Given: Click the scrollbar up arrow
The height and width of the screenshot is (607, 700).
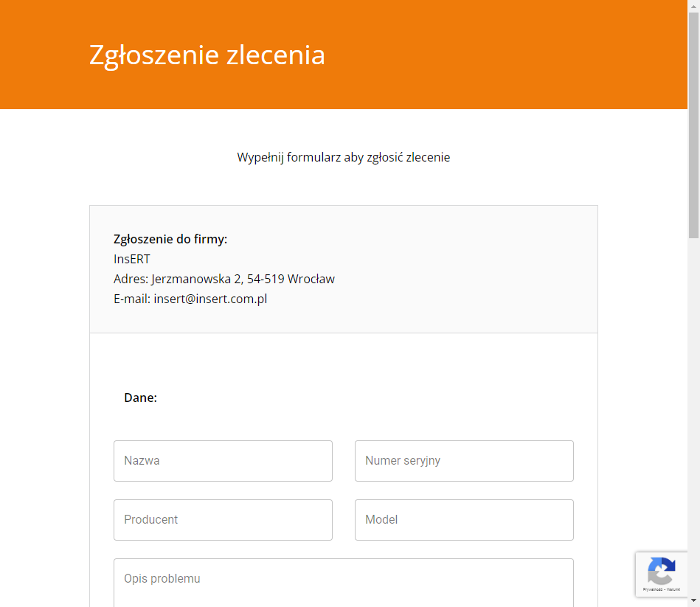Looking at the screenshot, I should point(693,6).
